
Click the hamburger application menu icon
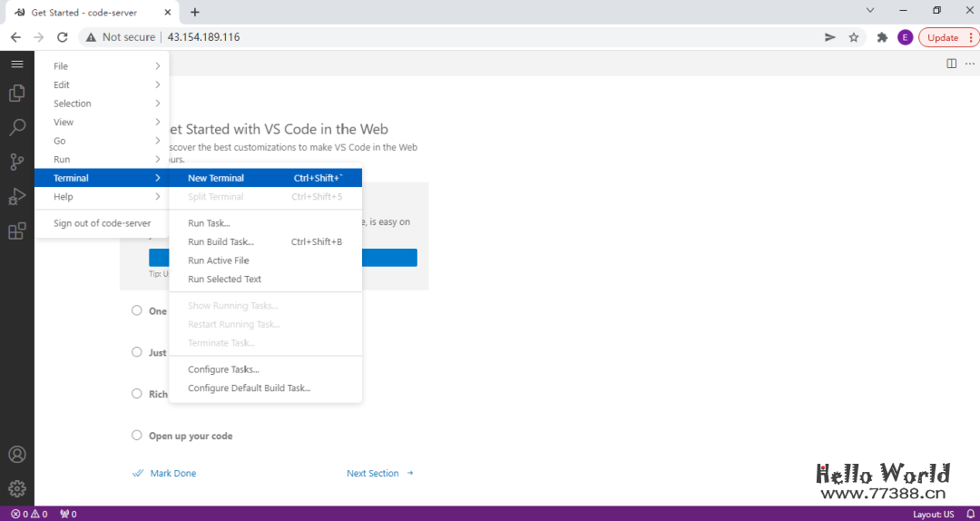pyautogui.click(x=16, y=64)
